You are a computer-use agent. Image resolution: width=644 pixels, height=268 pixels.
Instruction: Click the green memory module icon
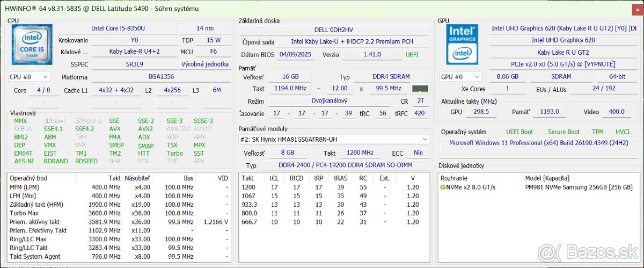[x=420, y=89]
